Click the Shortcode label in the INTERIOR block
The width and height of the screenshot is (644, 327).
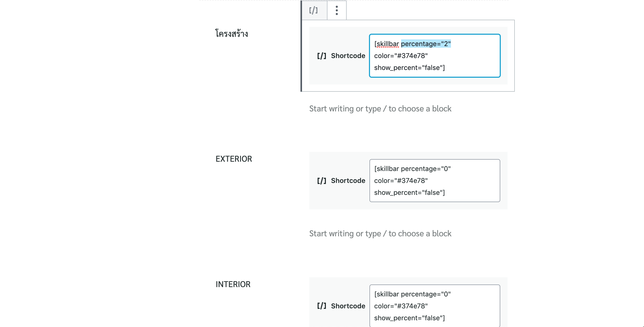[348, 306]
